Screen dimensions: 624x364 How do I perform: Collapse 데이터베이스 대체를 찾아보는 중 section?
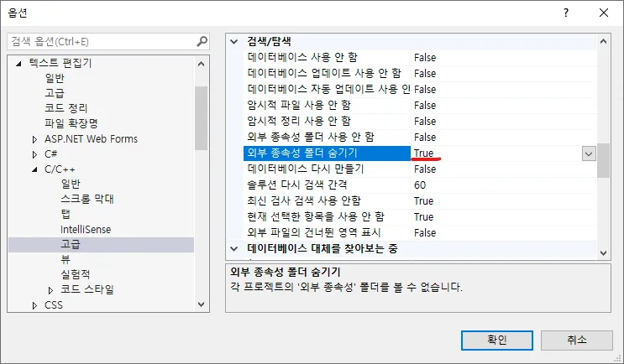coord(235,249)
